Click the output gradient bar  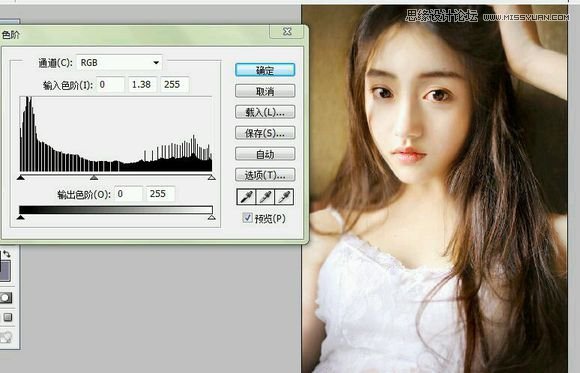(x=116, y=209)
